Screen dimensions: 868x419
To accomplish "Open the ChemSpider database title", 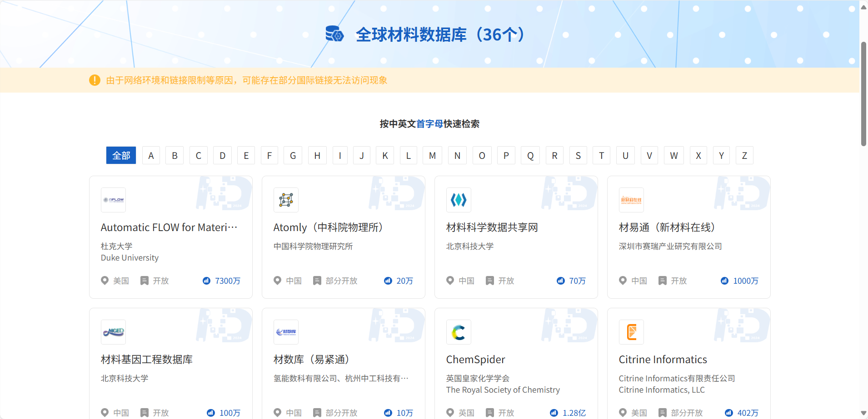I will [475, 360].
